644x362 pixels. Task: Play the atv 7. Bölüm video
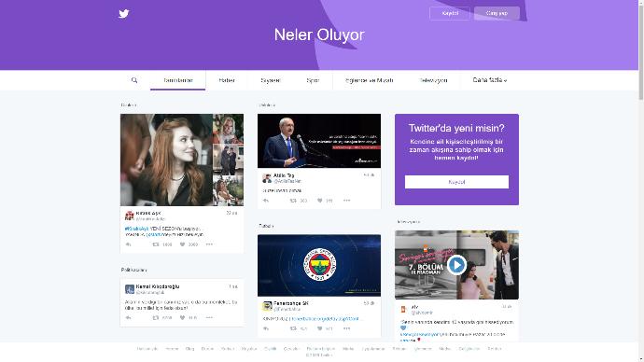point(456,265)
